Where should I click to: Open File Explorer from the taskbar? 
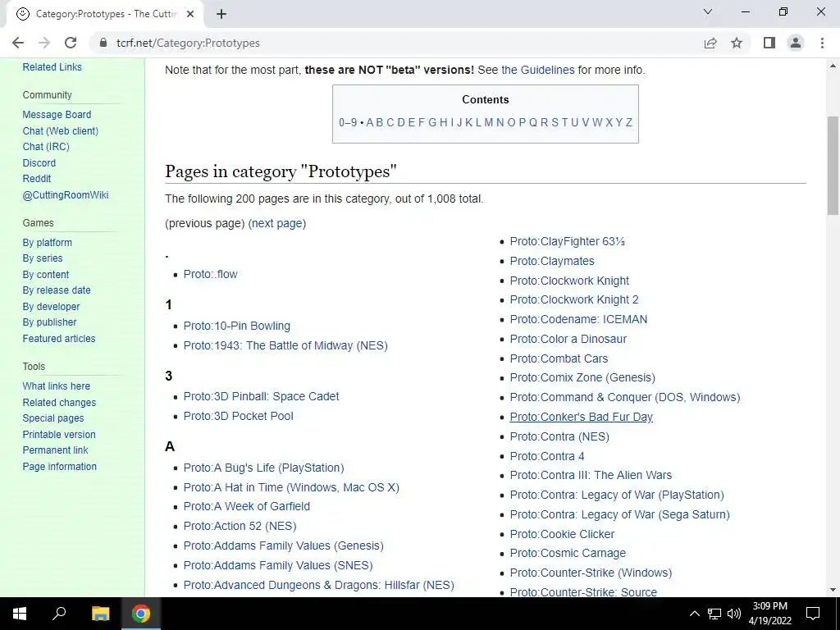[100, 614]
